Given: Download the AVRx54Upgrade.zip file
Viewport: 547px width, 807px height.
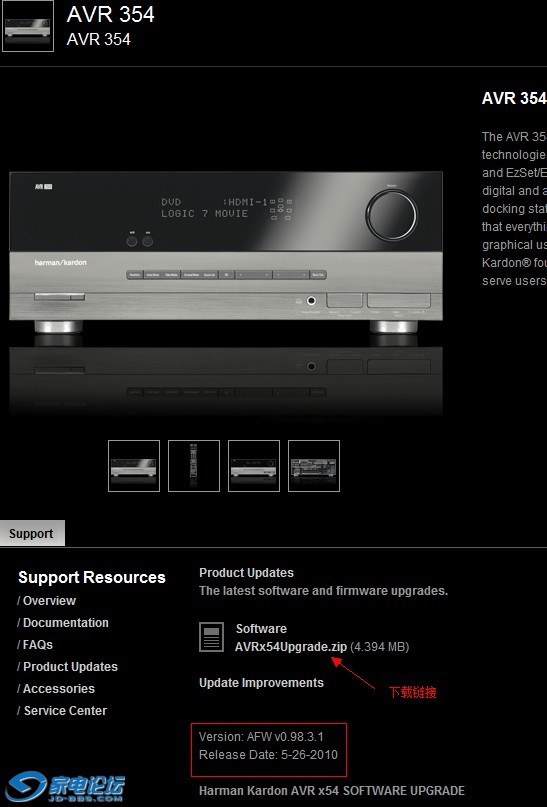Looking at the screenshot, I should (291, 647).
